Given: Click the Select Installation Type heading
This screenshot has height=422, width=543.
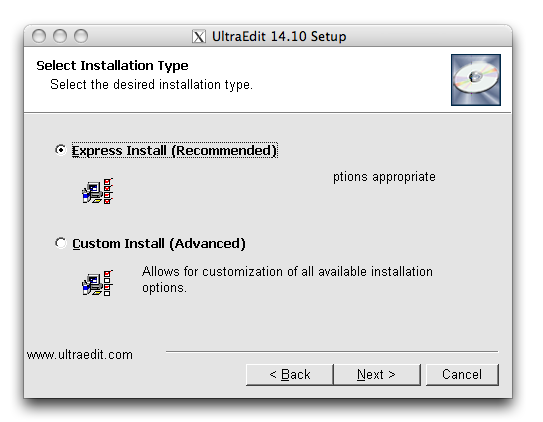Looking at the screenshot, I should point(112,65).
